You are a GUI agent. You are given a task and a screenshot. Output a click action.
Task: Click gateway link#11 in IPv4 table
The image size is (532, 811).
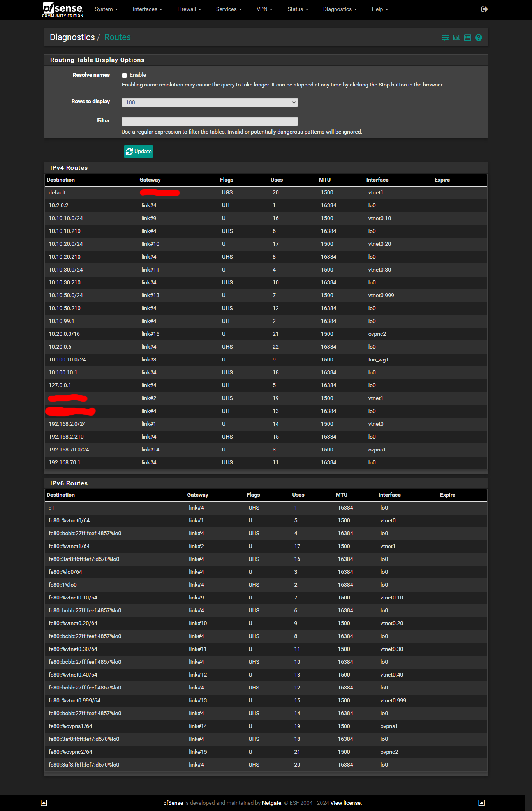[150, 270]
